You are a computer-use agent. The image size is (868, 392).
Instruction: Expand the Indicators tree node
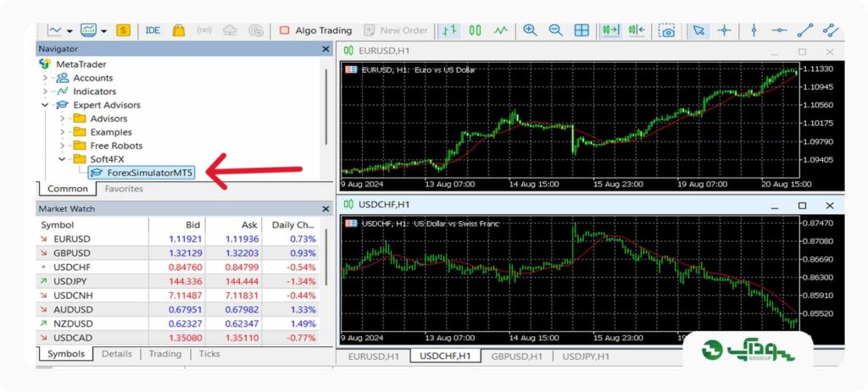[45, 91]
